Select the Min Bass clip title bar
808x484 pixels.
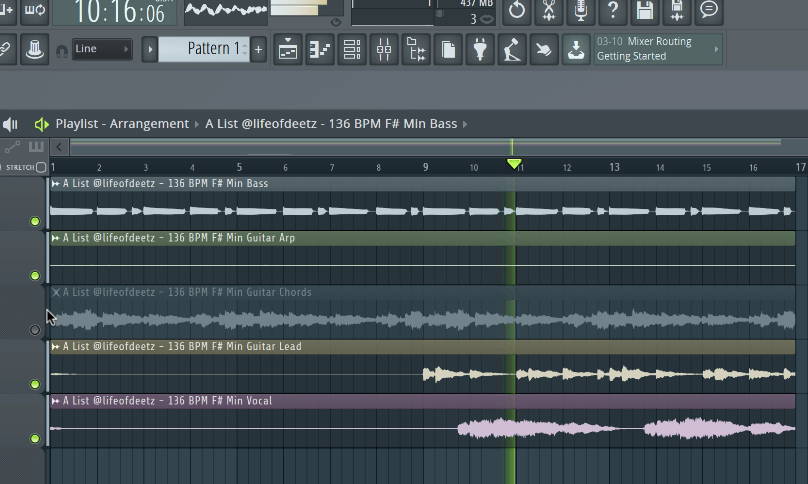pyautogui.click(x=423, y=183)
